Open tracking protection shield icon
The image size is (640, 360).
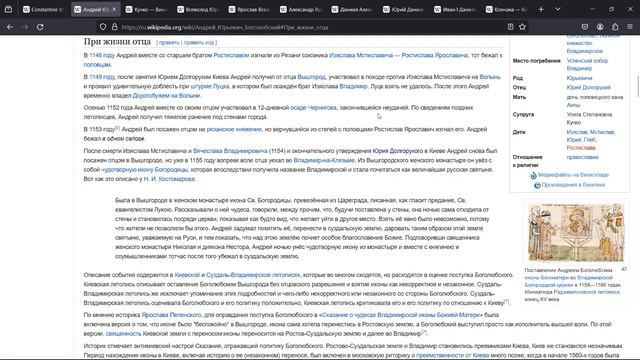(103, 27)
